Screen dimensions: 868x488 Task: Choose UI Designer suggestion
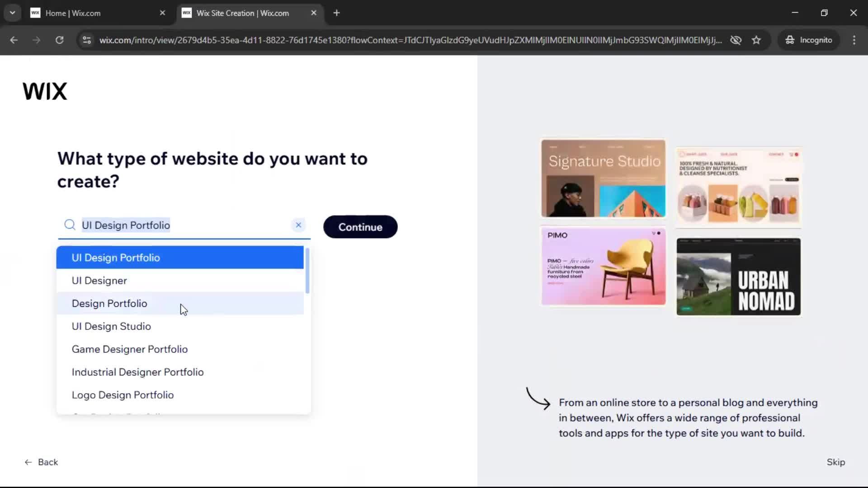pyautogui.click(x=180, y=281)
